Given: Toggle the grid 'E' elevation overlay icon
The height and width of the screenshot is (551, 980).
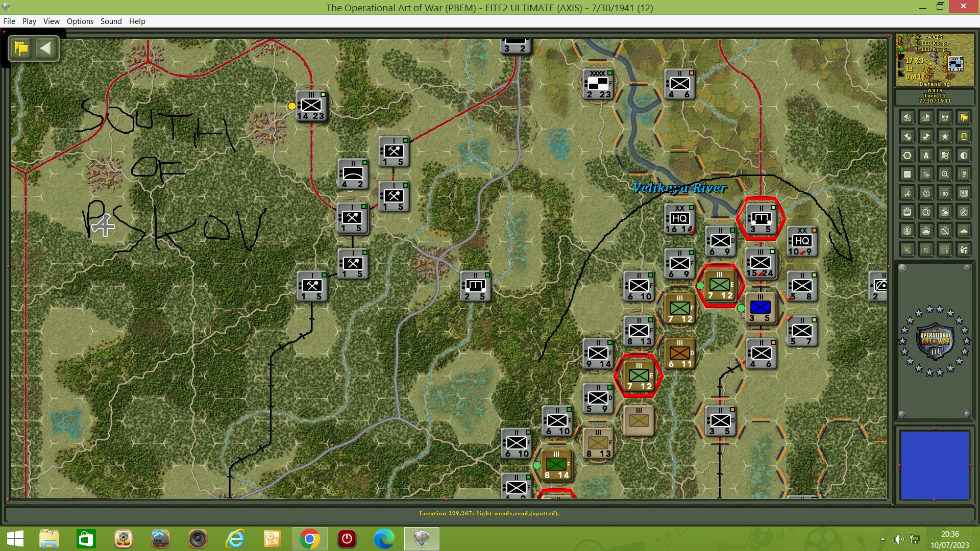Looking at the screenshot, I should click(x=945, y=248).
